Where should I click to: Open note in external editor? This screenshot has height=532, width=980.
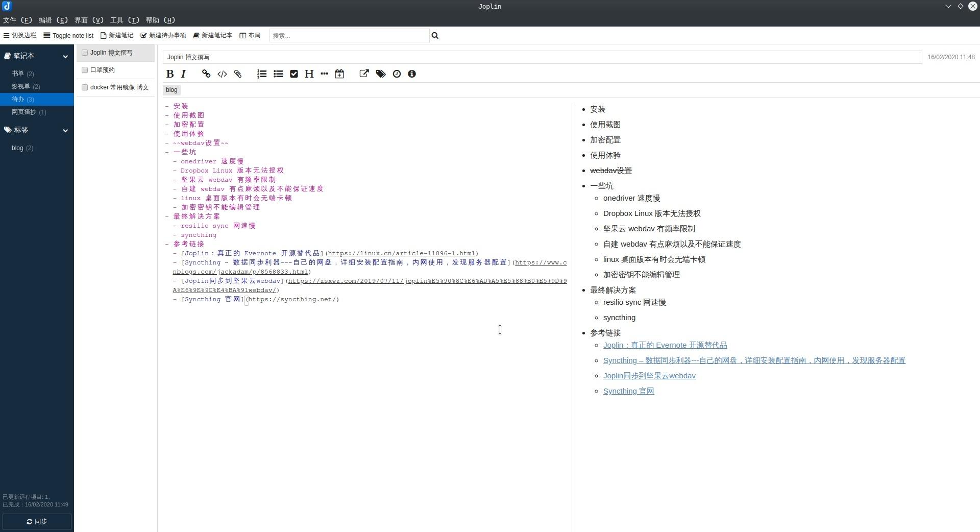[x=364, y=74]
